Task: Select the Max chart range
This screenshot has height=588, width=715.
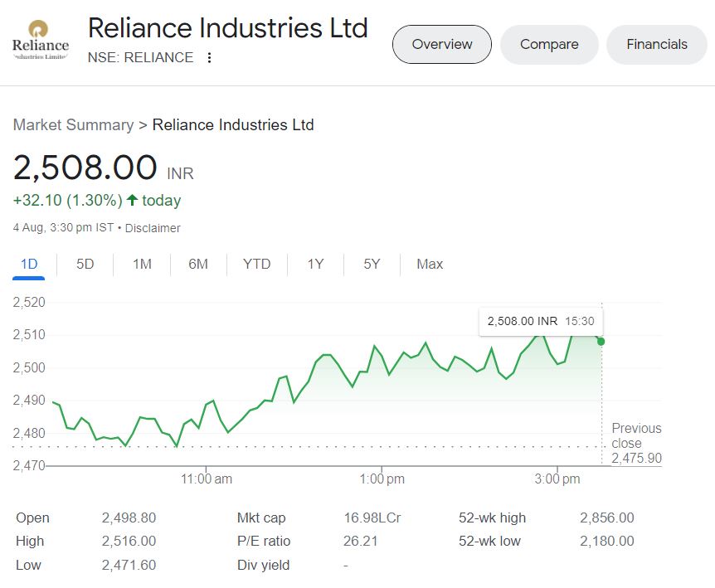Action: pyautogui.click(x=430, y=265)
